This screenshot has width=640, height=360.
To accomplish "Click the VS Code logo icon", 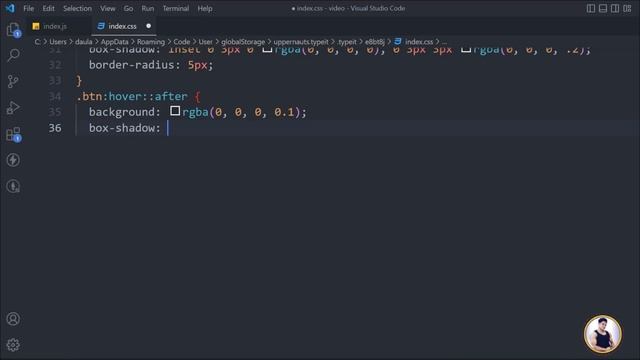I will click(x=10, y=8).
